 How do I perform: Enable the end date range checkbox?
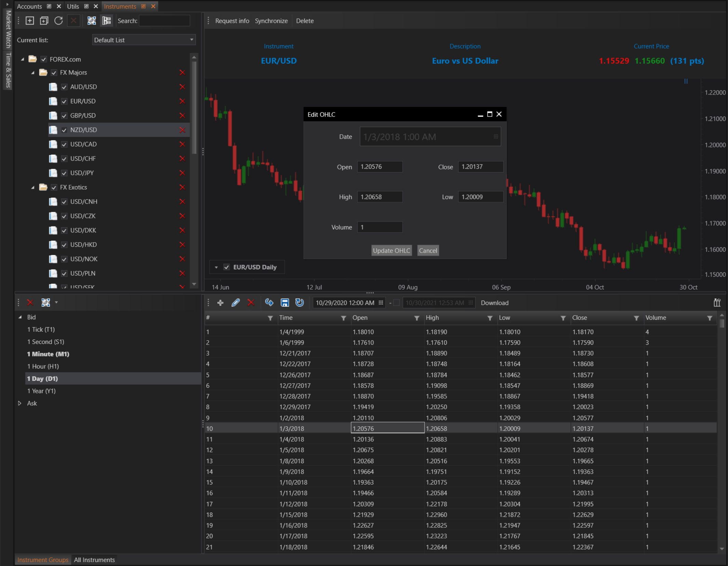[x=396, y=303]
